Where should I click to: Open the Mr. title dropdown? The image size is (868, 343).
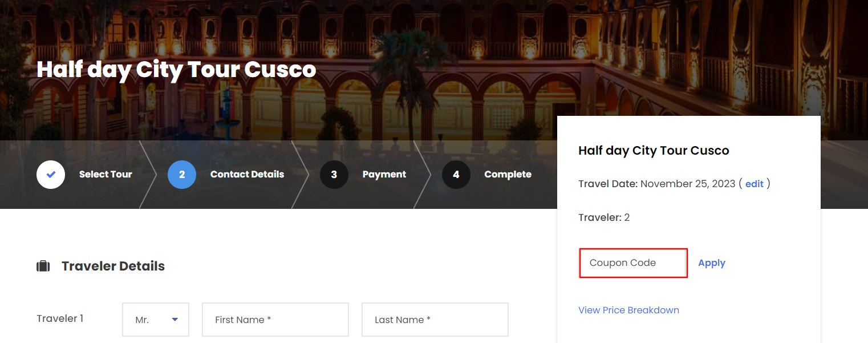(156, 320)
